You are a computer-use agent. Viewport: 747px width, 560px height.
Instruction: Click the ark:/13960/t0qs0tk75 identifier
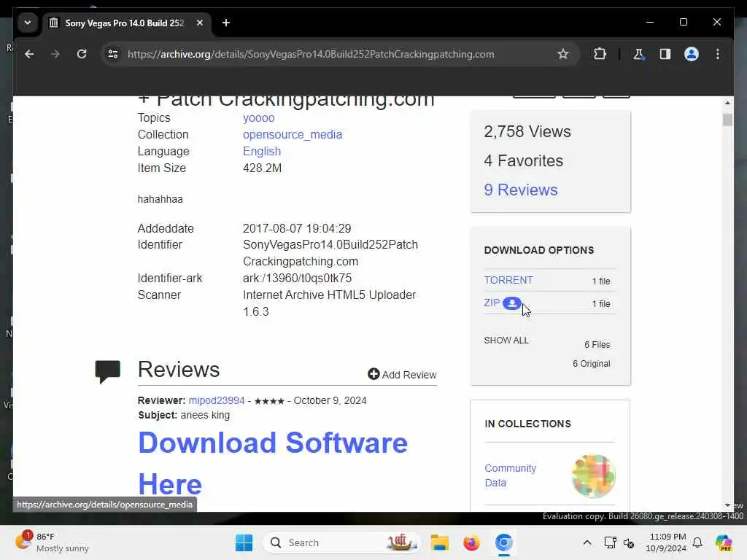pyautogui.click(x=298, y=278)
